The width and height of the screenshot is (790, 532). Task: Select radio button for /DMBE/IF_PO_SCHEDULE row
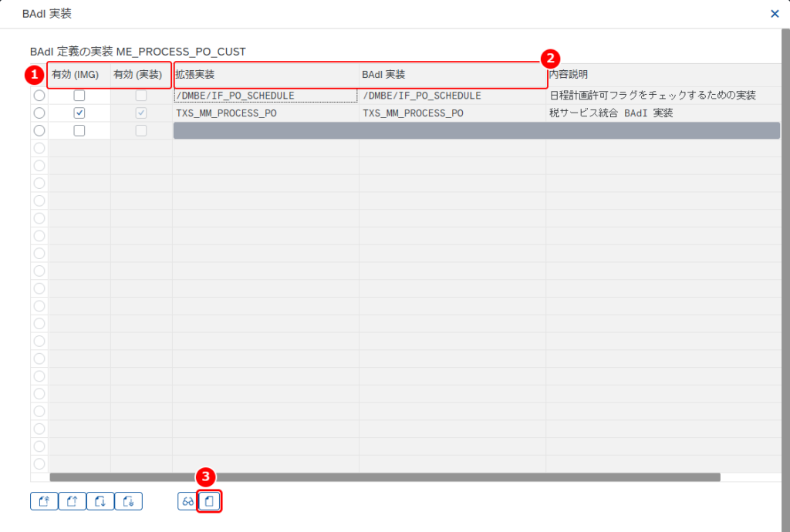coord(39,95)
